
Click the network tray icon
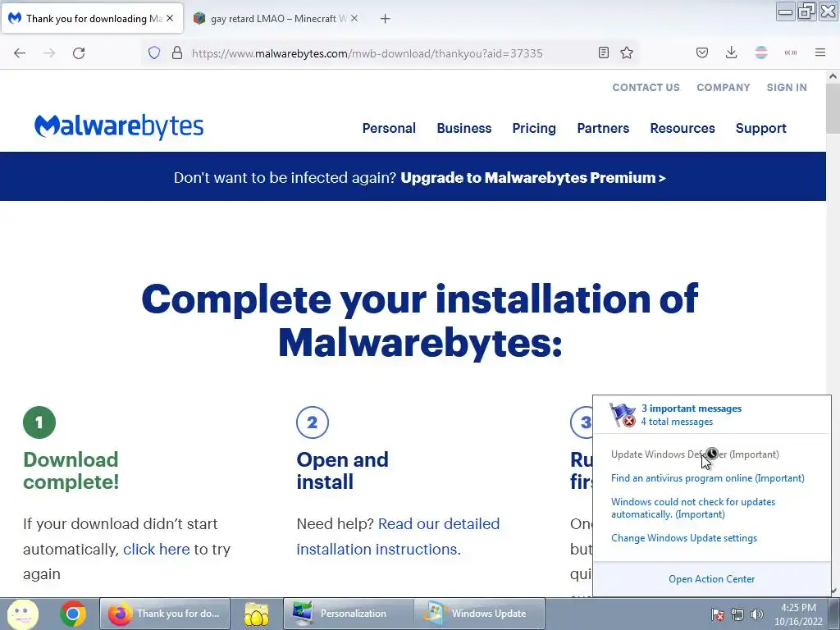tap(737, 614)
